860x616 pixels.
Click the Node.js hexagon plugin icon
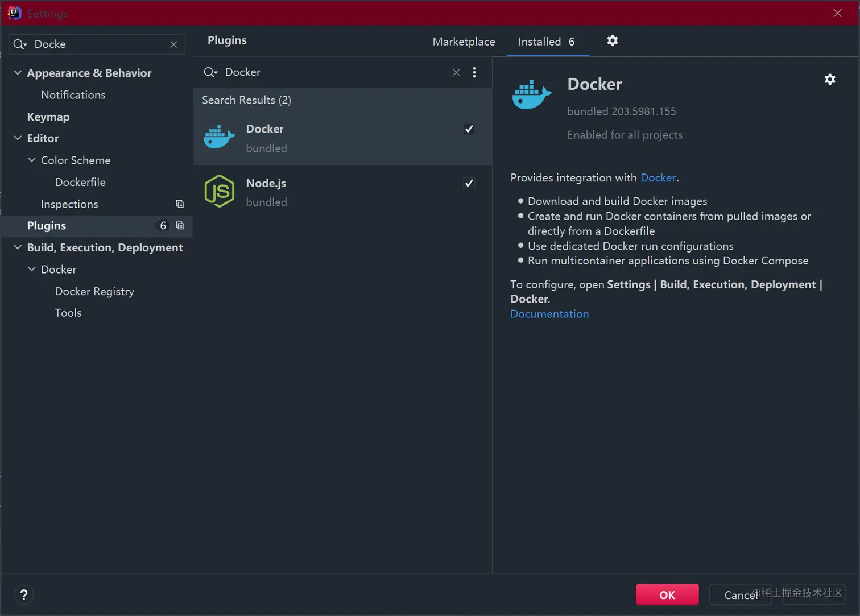(x=219, y=191)
